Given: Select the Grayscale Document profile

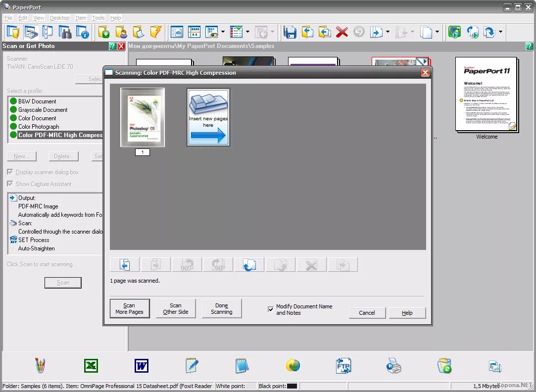Looking at the screenshot, I should [43, 110].
